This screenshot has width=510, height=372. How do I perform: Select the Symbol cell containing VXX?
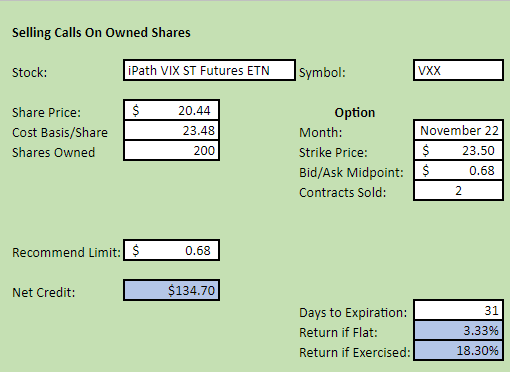(x=458, y=70)
